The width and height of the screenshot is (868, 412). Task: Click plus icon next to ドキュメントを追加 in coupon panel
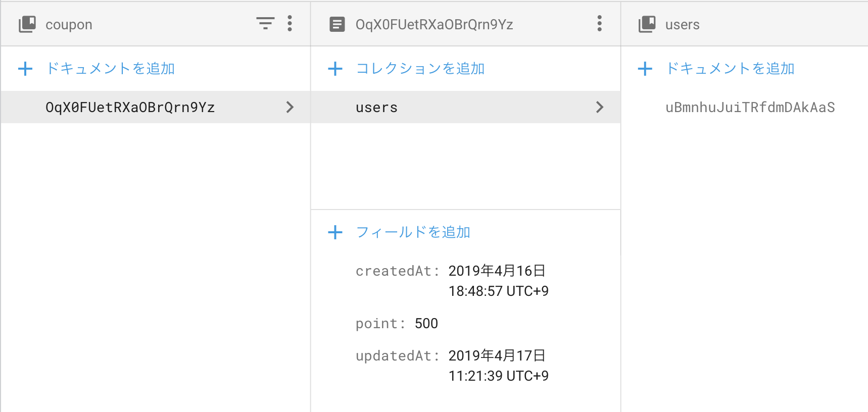coord(25,69)
